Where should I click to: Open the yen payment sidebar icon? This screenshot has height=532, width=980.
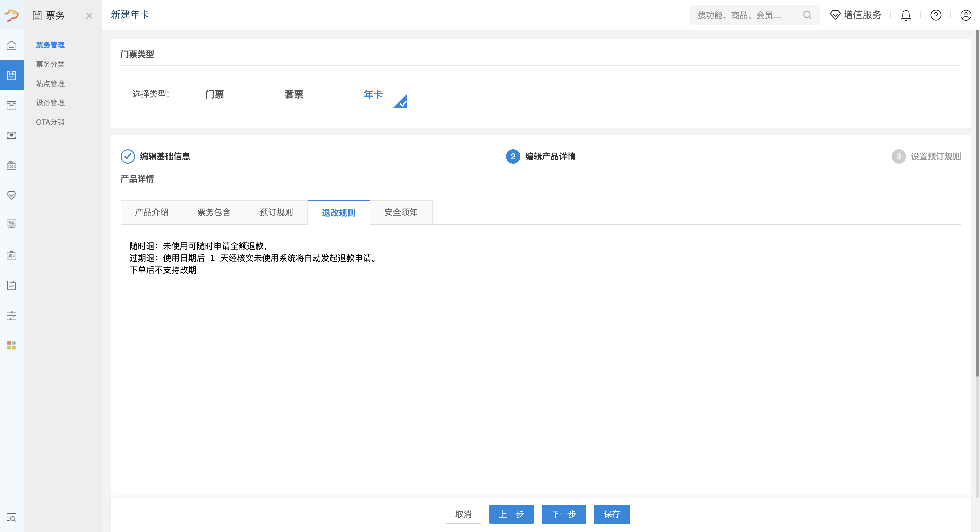pyautogui.click(x=11, y=135)
